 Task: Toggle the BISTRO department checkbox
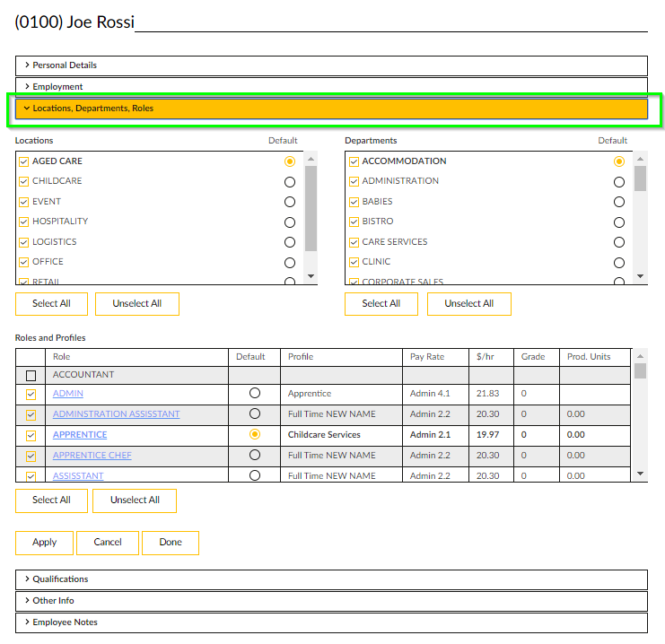pyautogui.click(x=354, y=222)
